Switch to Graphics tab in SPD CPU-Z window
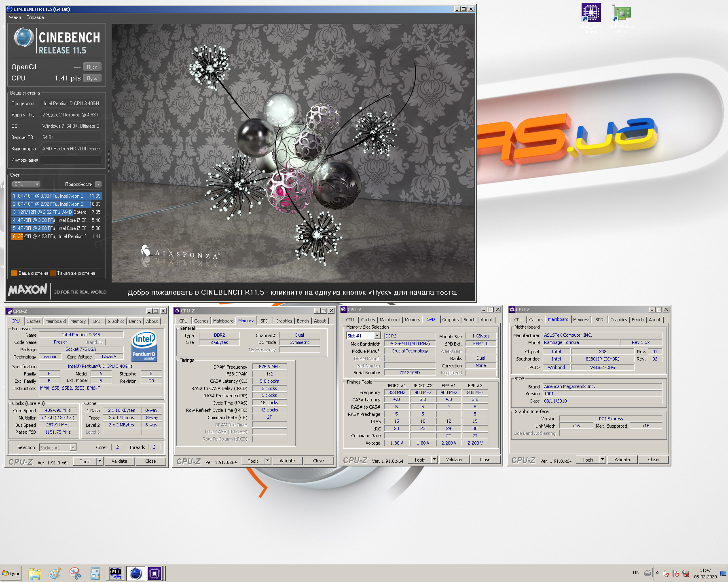The image size is (728, 582). coord(451,320)
